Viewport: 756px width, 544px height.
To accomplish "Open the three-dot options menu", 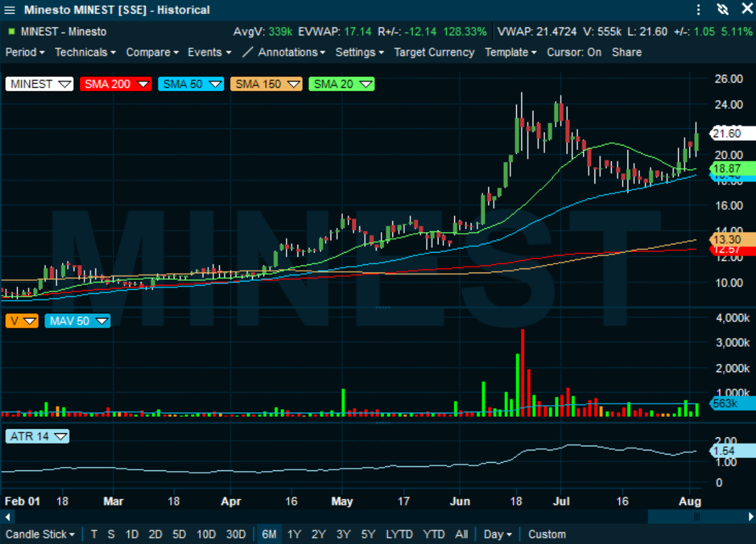I will (699, 10).
